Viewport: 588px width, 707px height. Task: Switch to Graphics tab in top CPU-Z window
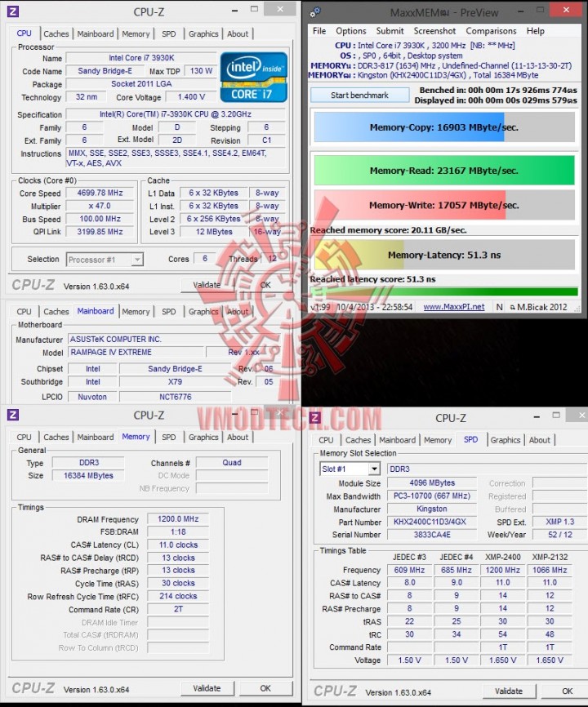point(203,33)
